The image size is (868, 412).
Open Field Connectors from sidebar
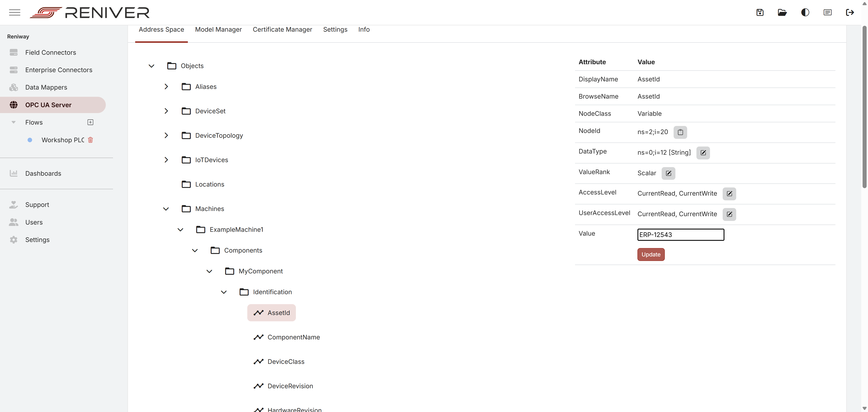click(50, 52)
